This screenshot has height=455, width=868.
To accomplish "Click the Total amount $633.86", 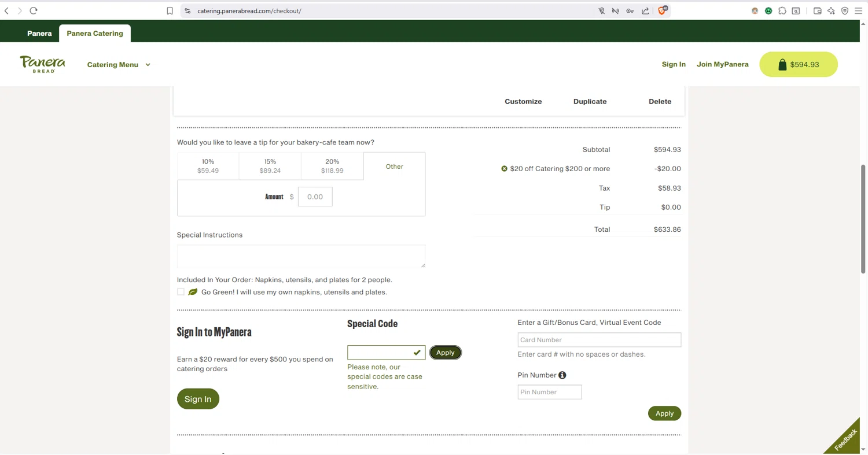I will pos(667,230).
